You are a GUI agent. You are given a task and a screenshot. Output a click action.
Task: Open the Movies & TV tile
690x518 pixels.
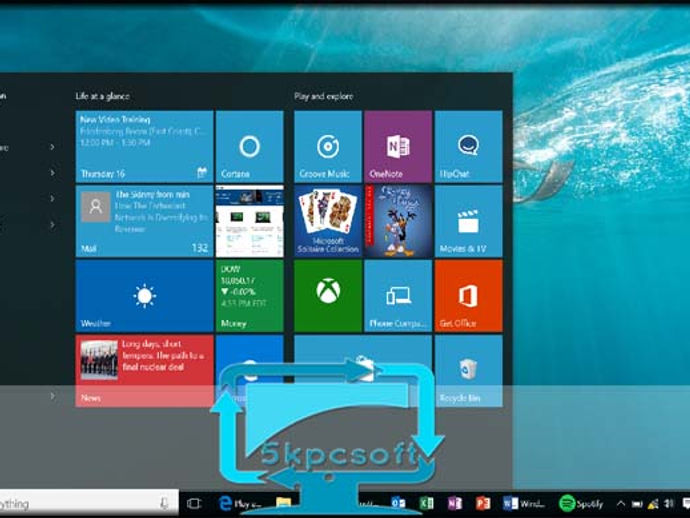pyautogui.click(x=468, y=221)
